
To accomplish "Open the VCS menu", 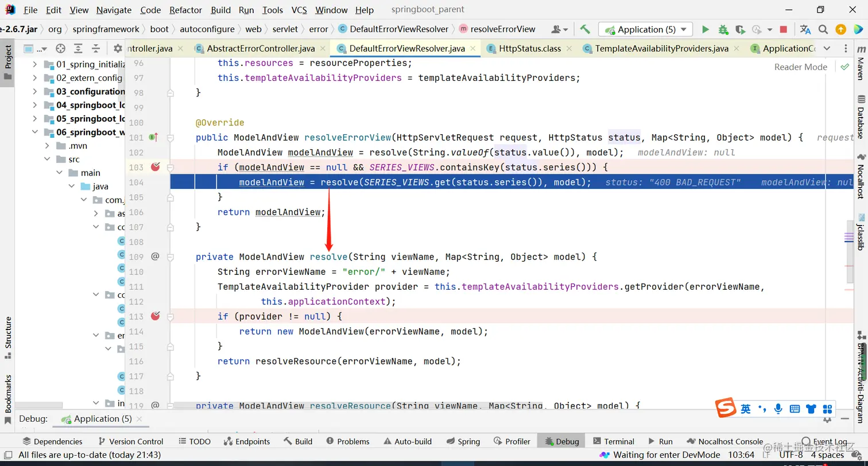I will click(x=299, y=10).
